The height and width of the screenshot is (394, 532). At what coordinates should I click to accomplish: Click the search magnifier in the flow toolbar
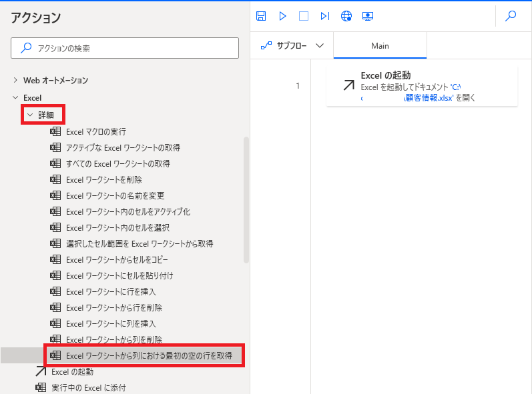coord(510,15)
